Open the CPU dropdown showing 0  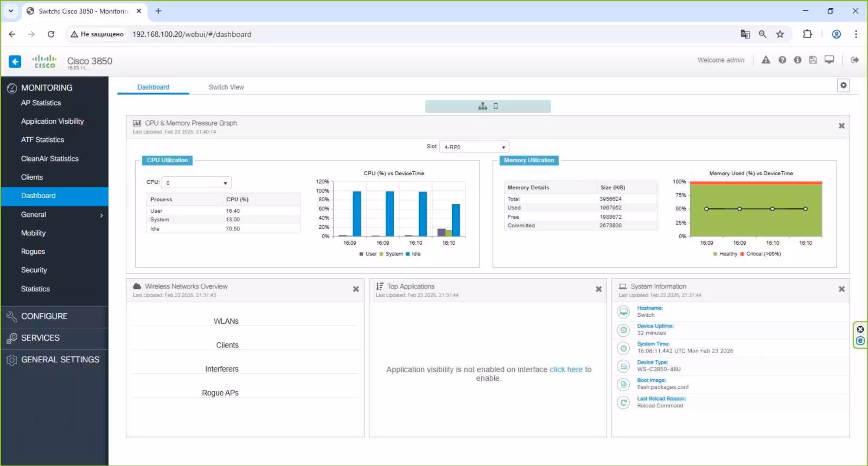pos(196,183)
